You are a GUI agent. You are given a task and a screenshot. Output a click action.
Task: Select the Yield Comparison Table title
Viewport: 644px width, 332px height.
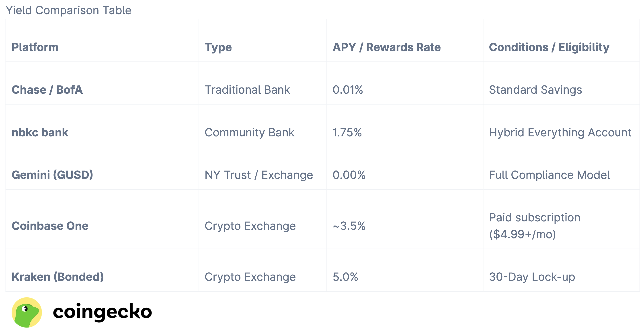[68, 10]
